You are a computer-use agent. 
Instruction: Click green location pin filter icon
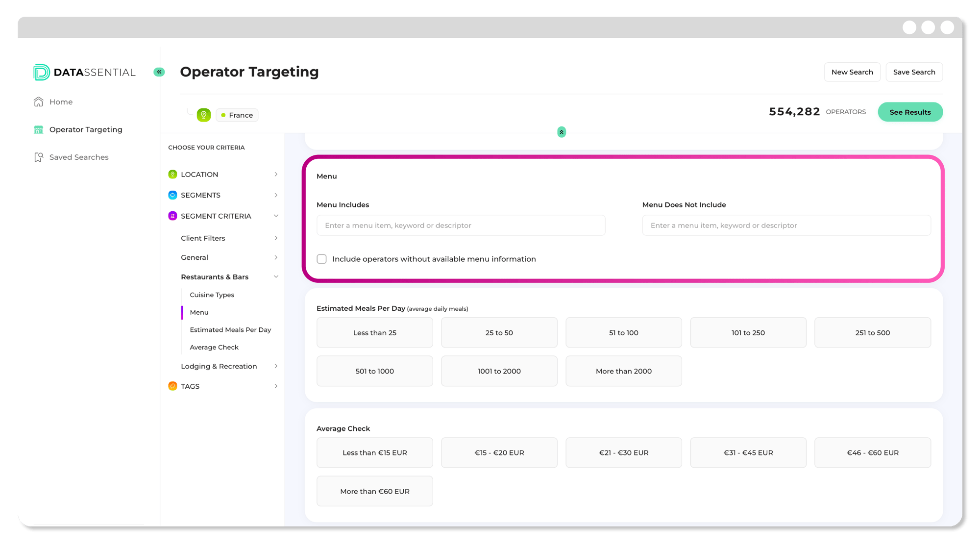click(204, 115)
